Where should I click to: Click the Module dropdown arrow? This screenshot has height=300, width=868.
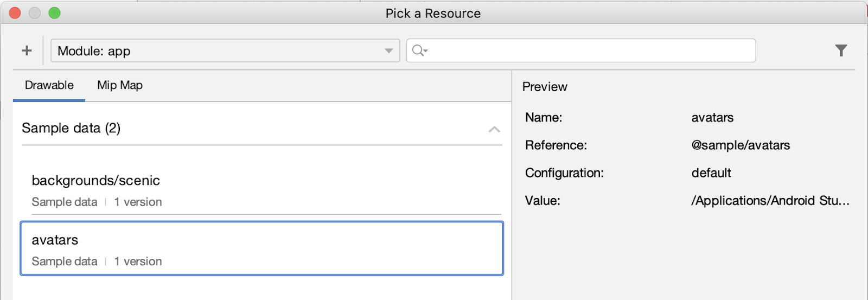point(388,50)
